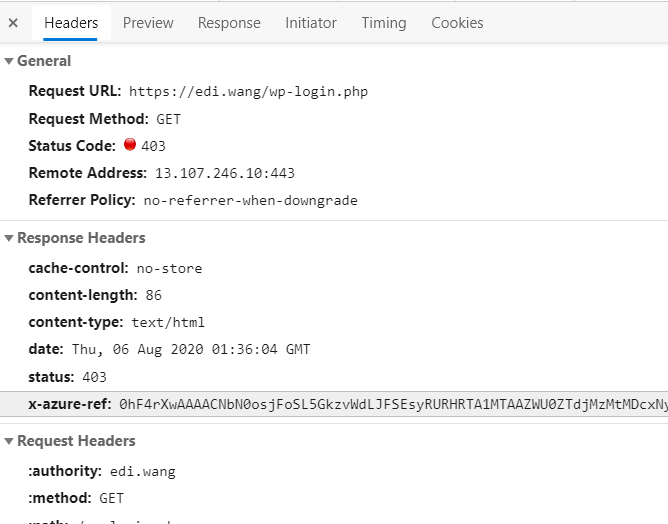The width and height of the screenshot is (668, 524).
Task: Click the content-length value 86
Action: click(153, 296)
